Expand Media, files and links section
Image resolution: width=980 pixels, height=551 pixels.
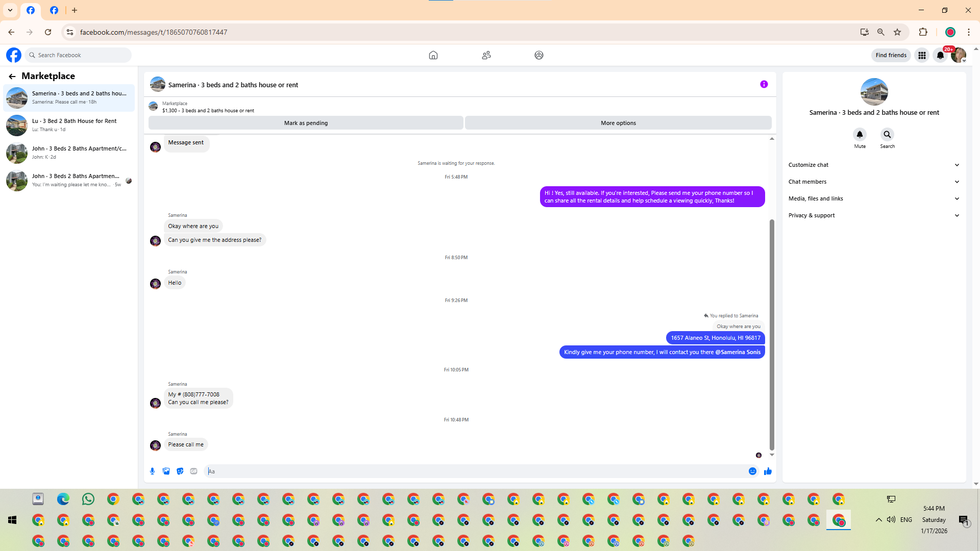(x=874, y=198)
